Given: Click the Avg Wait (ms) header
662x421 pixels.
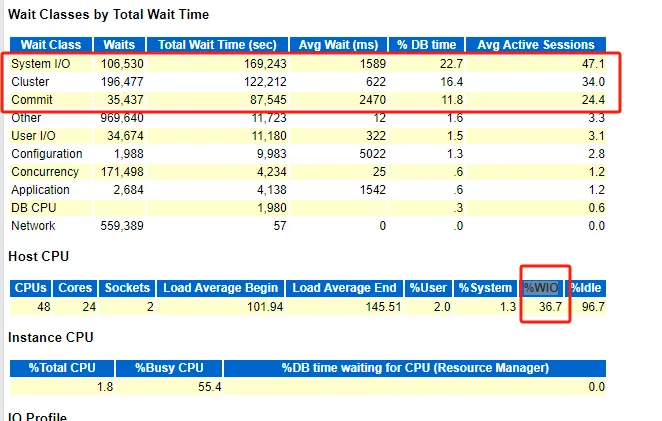Looking at the screenshot, I should coord(338,45).
